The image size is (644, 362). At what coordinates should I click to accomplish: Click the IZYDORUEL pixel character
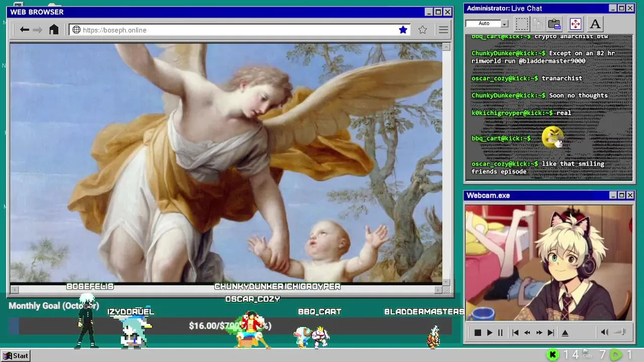coord(136,332)
